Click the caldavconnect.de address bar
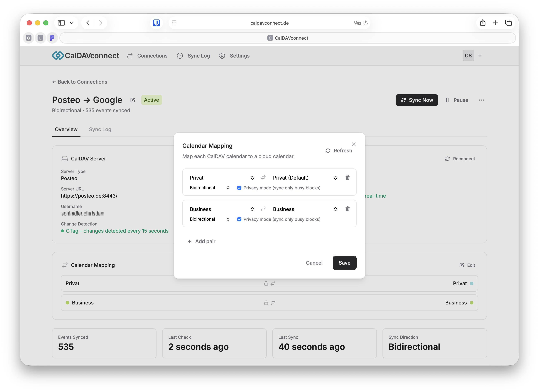The height and width of the screenshot is (392, 539). point(269,23)
